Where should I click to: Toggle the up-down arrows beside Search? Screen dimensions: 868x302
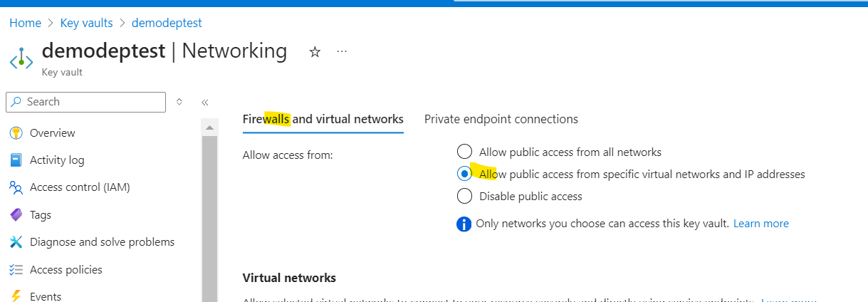[x=179, y=102]
